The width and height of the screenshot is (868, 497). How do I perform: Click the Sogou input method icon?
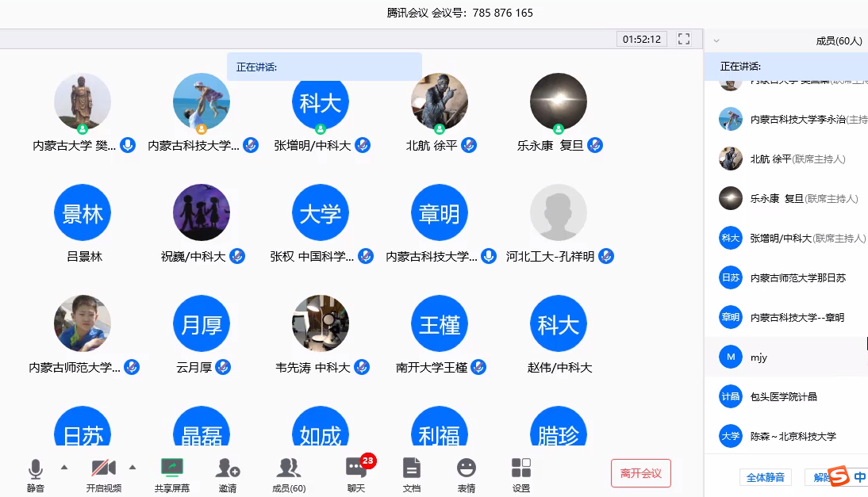click(x=839, y=476)
